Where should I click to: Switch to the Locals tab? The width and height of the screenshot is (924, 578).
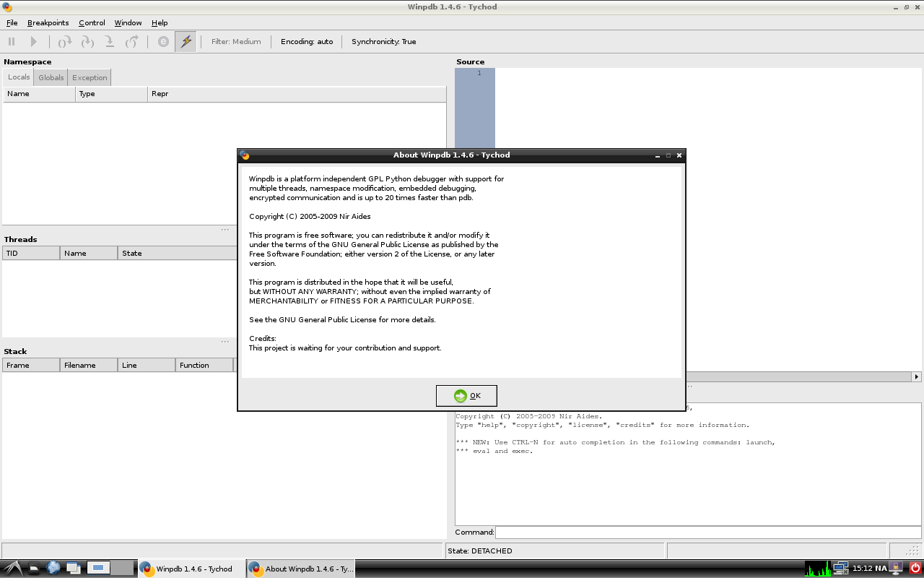click(x=19, y=77)
